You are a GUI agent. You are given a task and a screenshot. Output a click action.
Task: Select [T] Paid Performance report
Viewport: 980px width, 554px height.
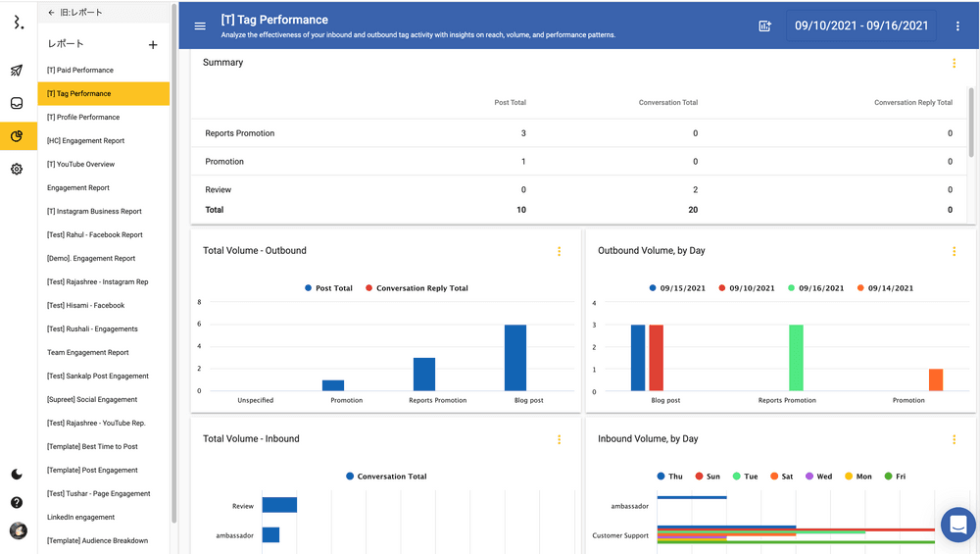(x=80, y=71)
